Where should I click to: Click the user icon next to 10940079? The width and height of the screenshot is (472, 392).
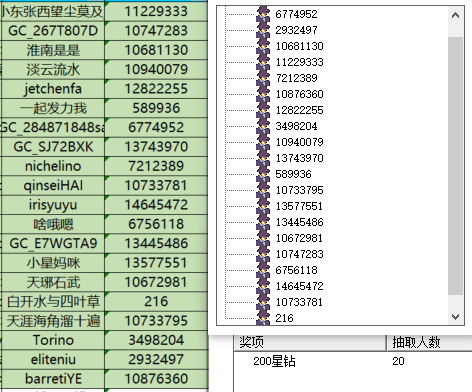263,142
